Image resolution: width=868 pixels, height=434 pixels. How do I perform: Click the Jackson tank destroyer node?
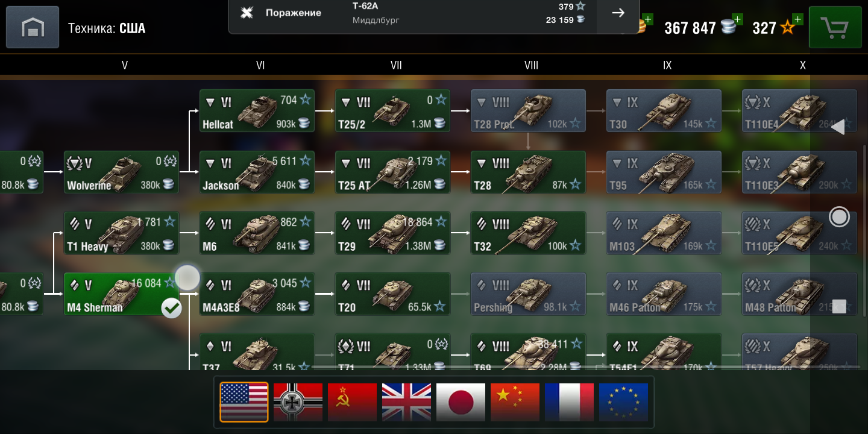(257, 172)
